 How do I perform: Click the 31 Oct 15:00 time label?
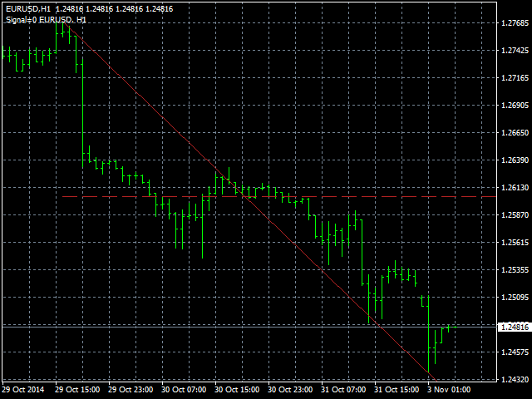click(397, 389)
